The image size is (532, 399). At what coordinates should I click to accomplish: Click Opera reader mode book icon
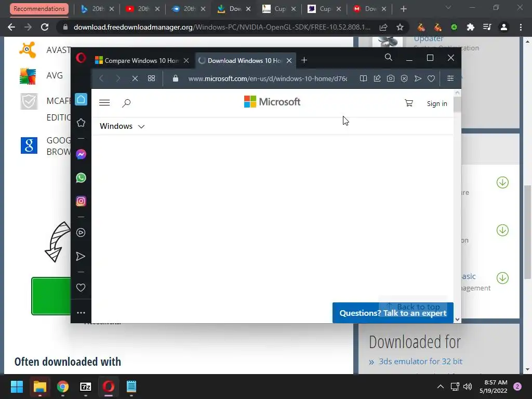[363, 78]
